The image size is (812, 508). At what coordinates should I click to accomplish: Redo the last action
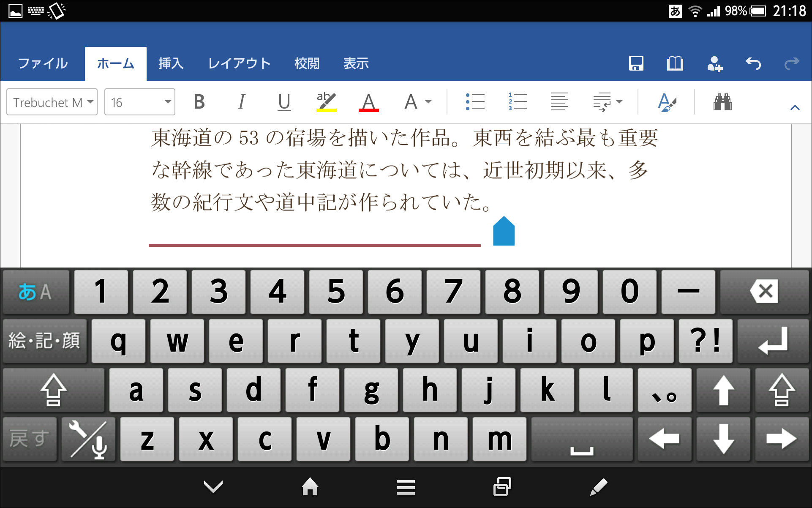(x=791, y=63)
